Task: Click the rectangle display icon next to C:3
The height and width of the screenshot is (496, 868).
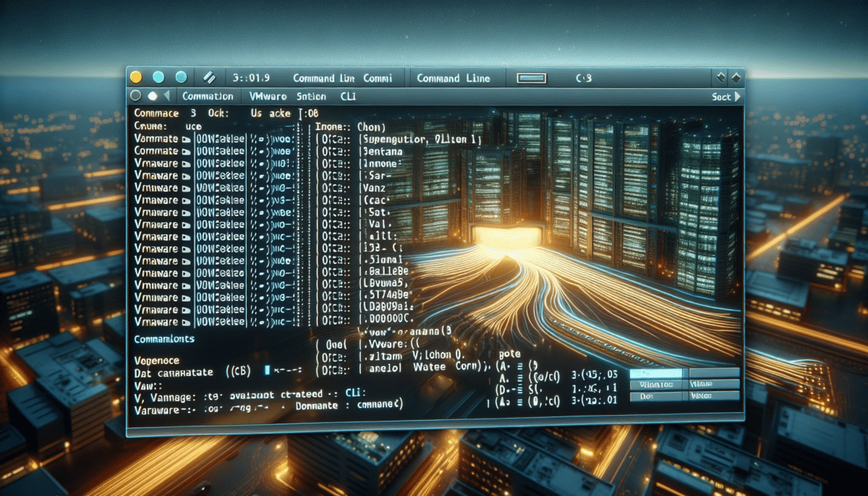Action: tap(532, 77)
